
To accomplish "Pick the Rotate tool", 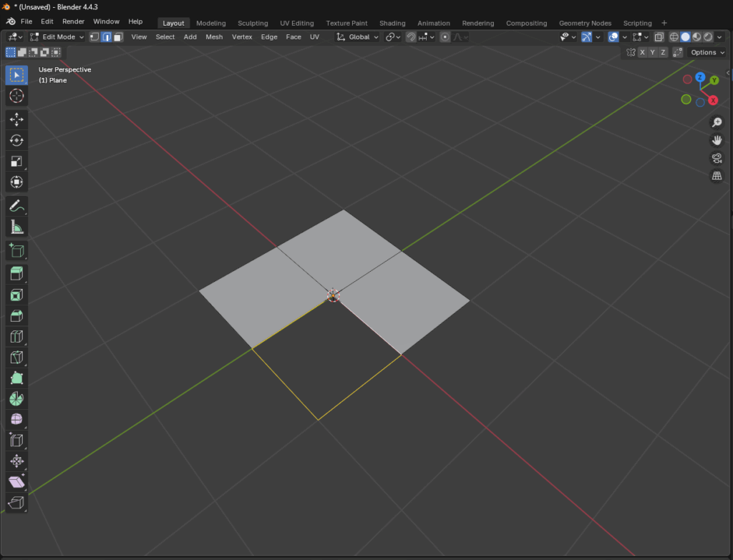I will tap(16, 141).
